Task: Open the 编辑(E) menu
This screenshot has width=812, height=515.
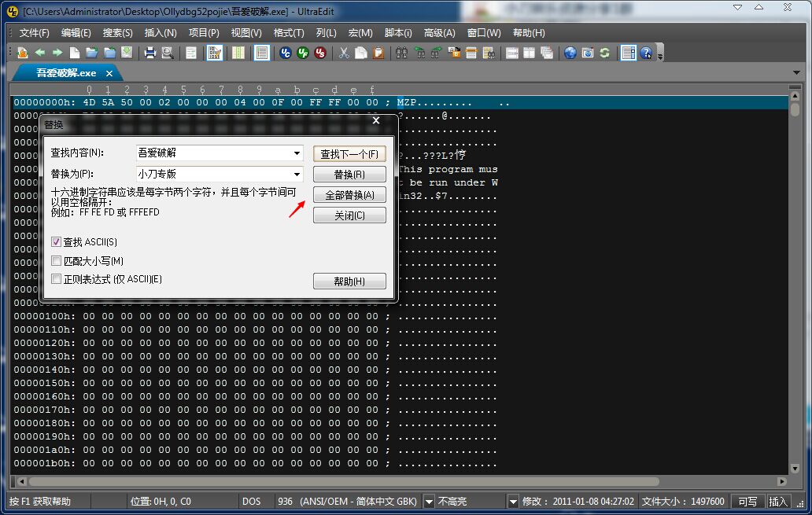Action: 76,33
